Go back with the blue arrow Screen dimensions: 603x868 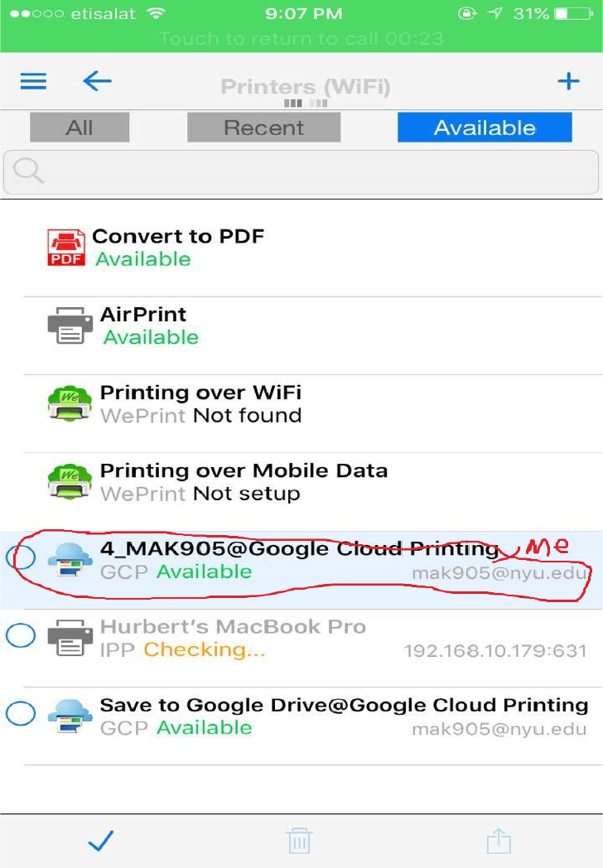[x=98, y=81]
